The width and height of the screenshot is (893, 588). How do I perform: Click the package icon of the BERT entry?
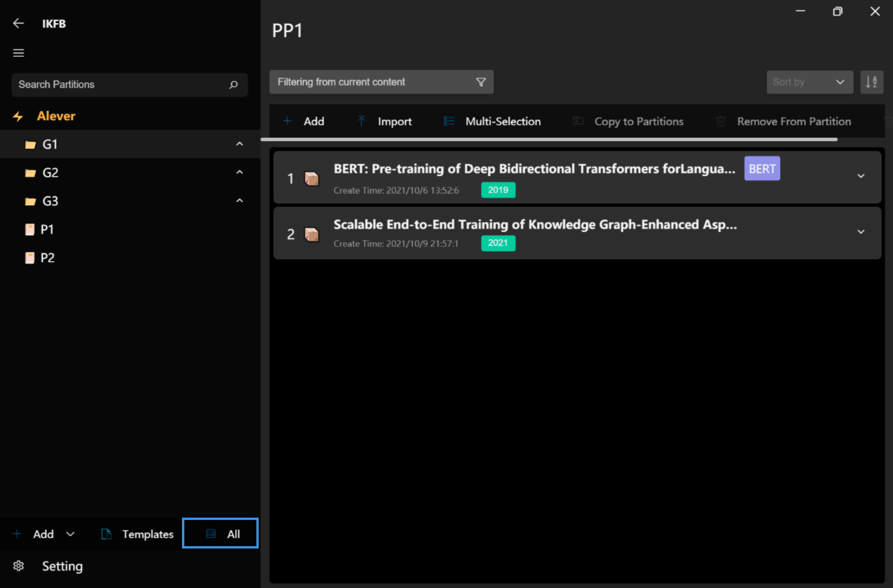click(x=312, y=179)
